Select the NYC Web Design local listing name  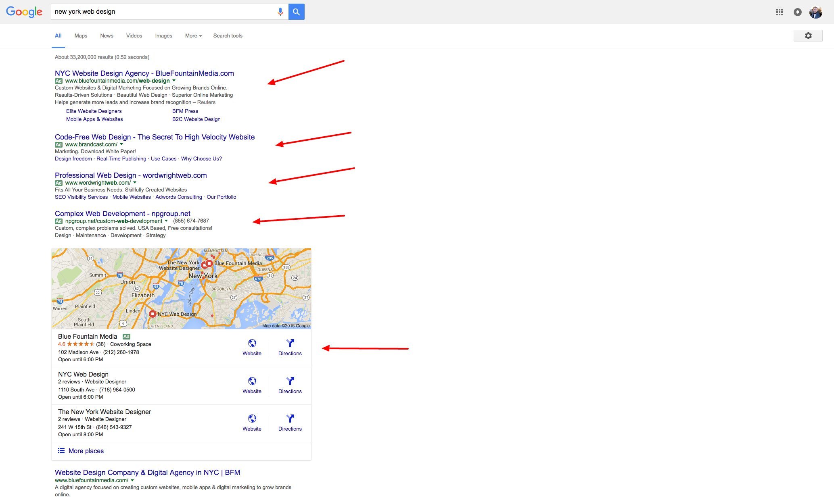click(x=83, y=375)
